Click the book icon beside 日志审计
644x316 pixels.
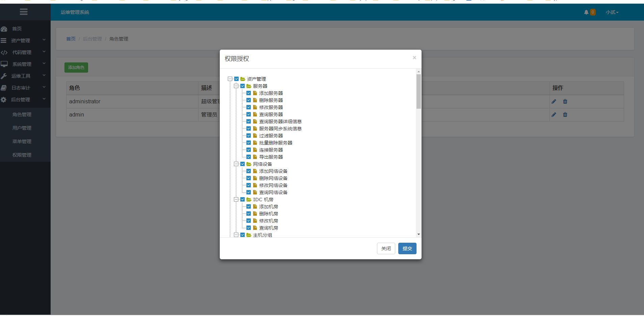pyautogui.click(x=4, y=88)
